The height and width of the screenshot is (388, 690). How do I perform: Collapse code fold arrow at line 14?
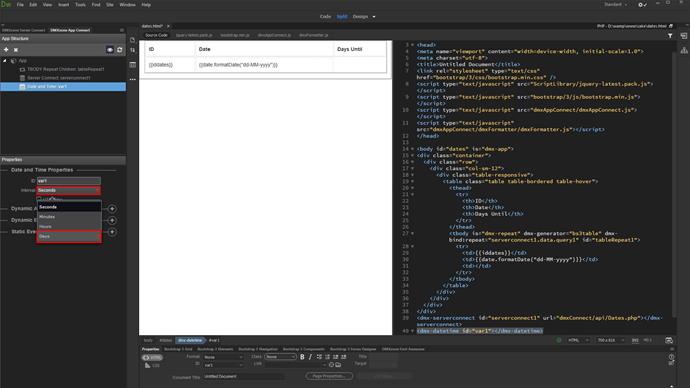tap(412, 149)
